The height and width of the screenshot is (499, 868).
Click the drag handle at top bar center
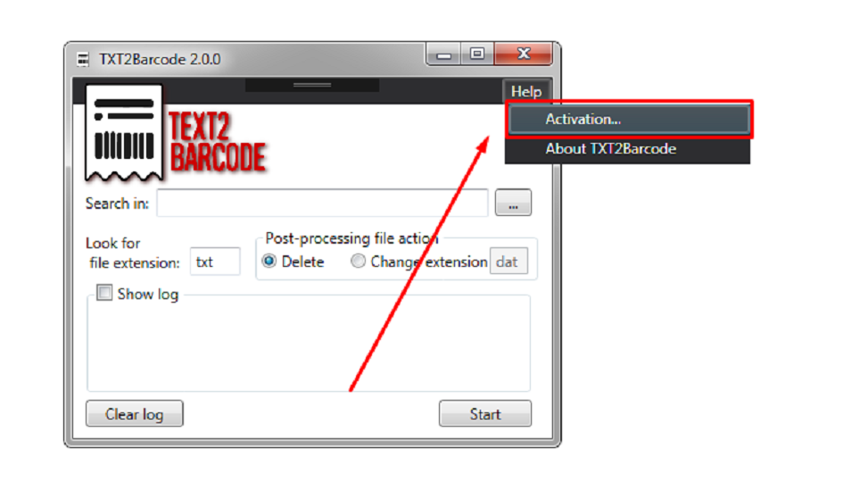pos(312,86)
